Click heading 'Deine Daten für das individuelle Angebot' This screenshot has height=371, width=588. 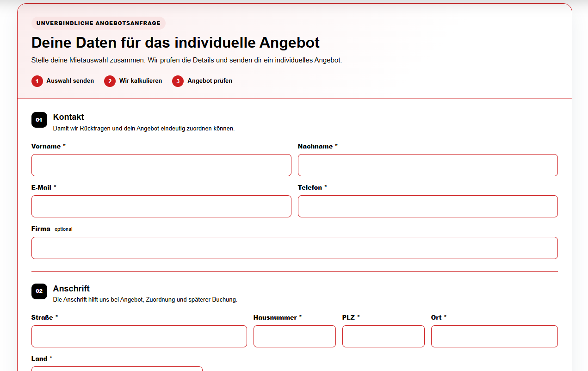(x=175, y=43)
